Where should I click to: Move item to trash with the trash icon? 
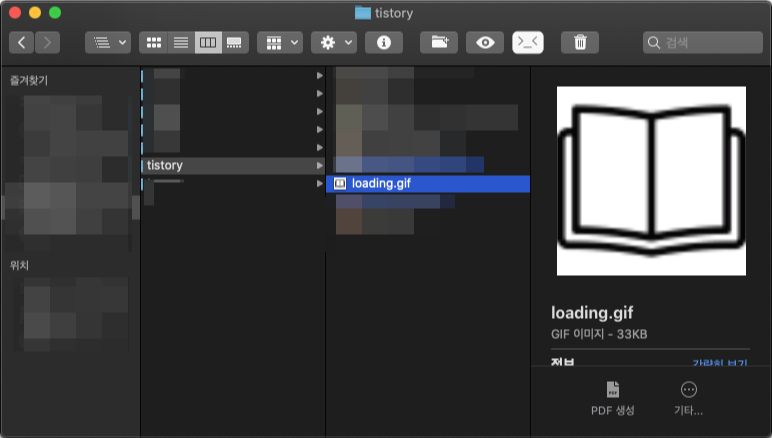tap(580, 43)
